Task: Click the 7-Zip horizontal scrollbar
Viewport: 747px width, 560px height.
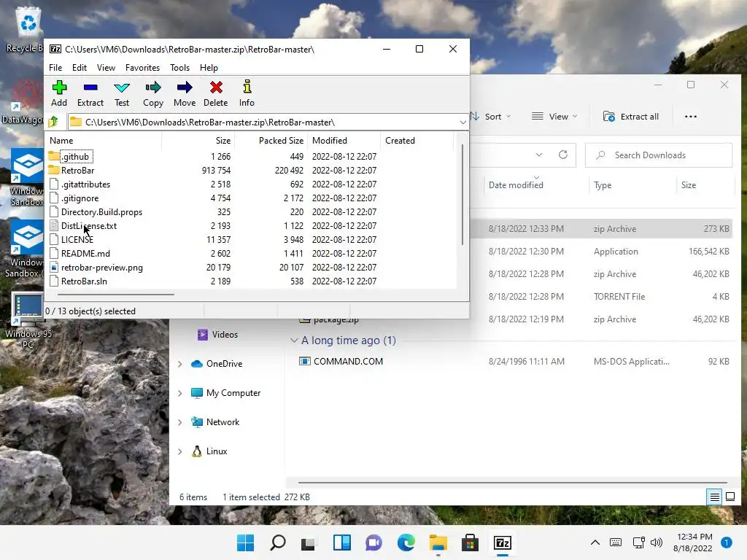Action: point(116,295)
